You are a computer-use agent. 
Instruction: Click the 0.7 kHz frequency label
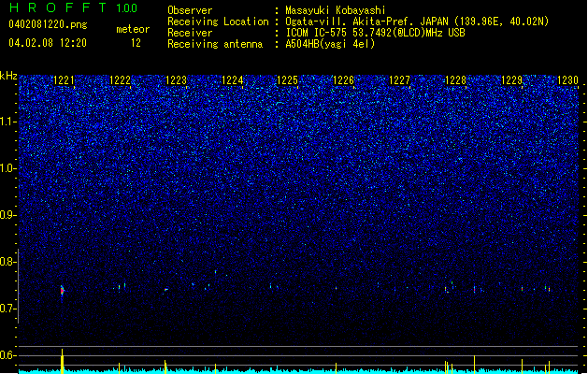click(x=8, y=309)
